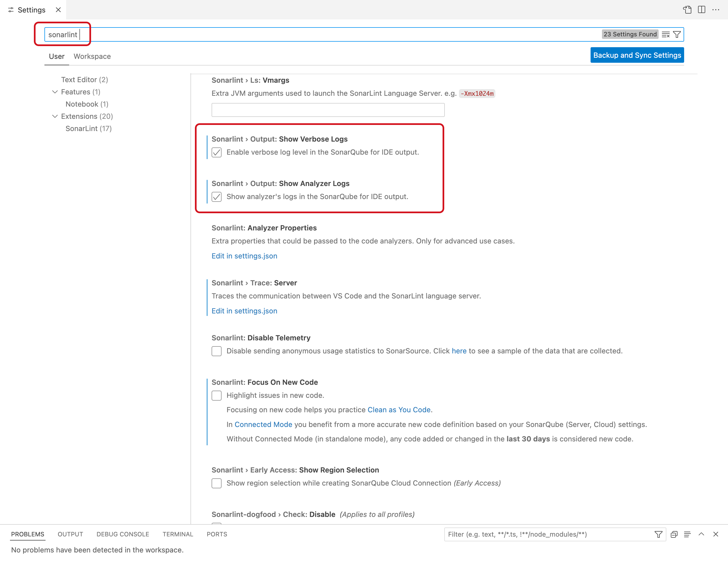Close the Settings tab
The height and width of the screenshot is (568, 728).
[58, 10]
